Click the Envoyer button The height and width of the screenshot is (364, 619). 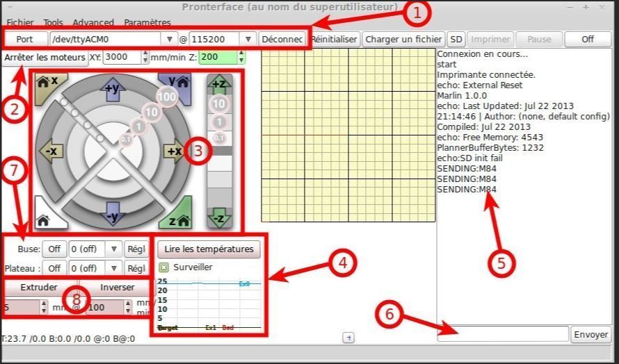(x=590, y=334)
